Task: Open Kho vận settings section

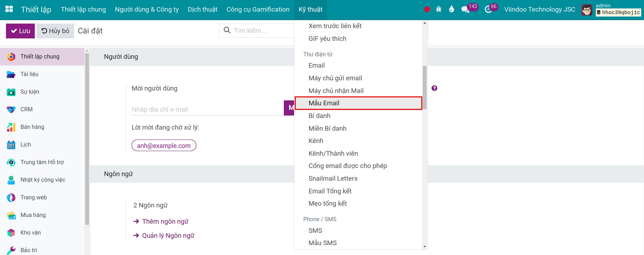Action: click(x=42, y=233)
